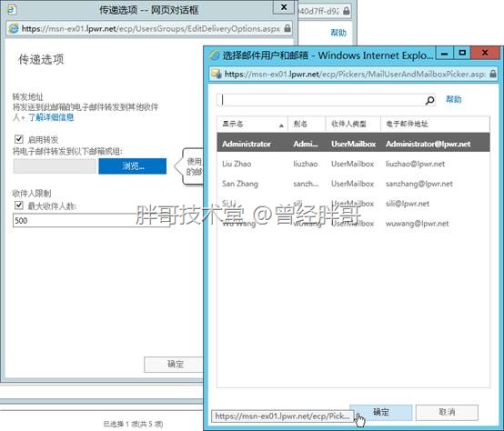Click the IE logo in the dialog title bar
This screenshot has width=504, height=431.
[x=12, y=10]
